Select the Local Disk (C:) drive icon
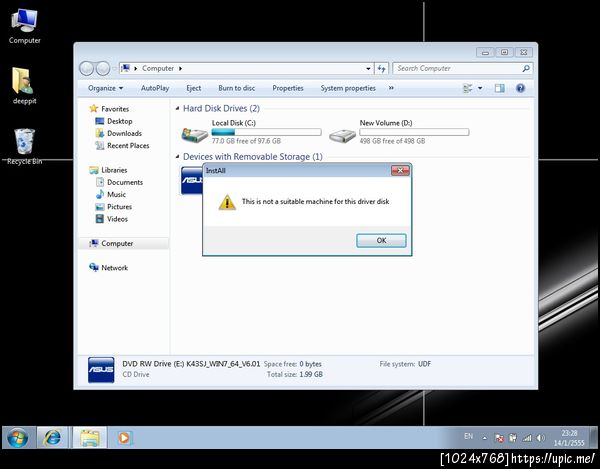Screen dimensions: 600x469 point(195,135)
